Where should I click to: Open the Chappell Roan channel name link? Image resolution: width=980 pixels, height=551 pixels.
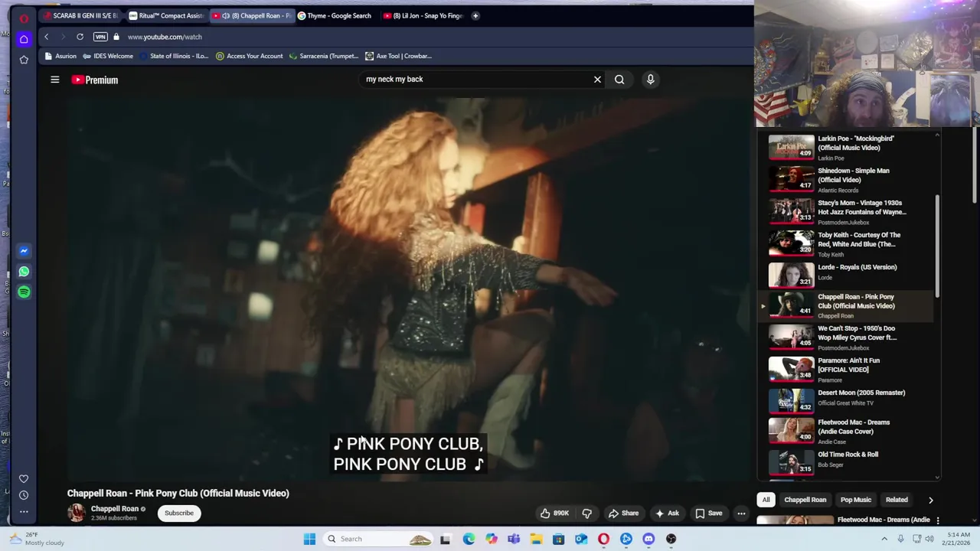coord(115,509)
